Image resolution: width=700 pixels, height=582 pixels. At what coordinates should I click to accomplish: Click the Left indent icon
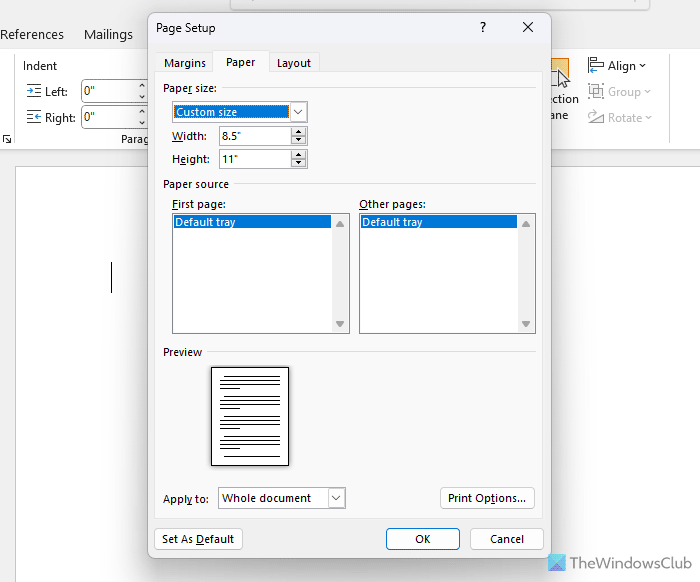point(34,91)
